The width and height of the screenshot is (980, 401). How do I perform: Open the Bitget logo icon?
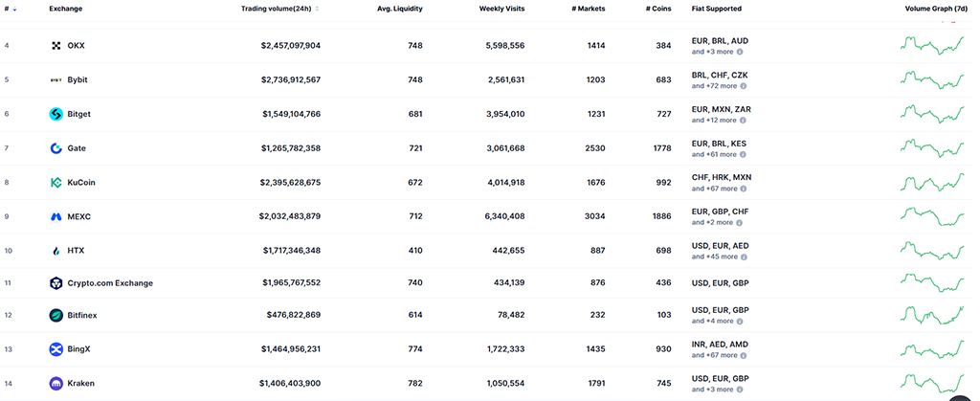point(56,114)
